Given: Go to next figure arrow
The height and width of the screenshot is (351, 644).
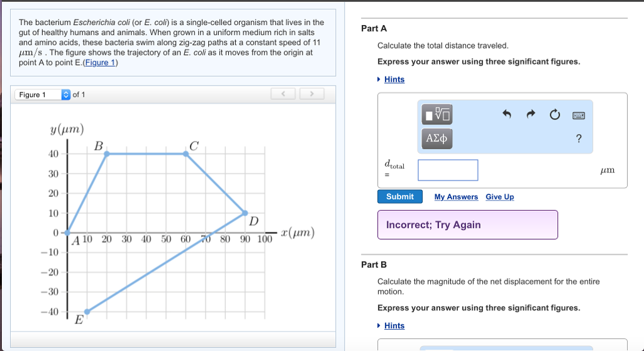Looking at the screenshot, I should pos(312,94).
